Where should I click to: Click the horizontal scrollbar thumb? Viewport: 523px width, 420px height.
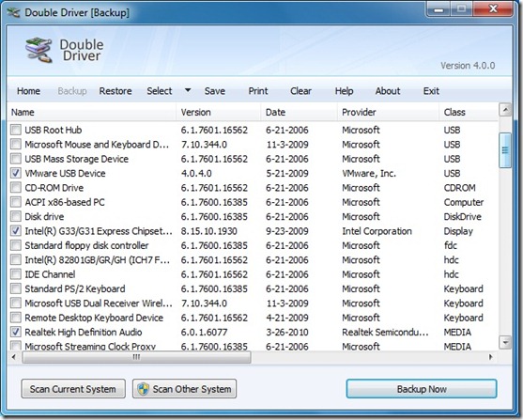click(136, 357)
